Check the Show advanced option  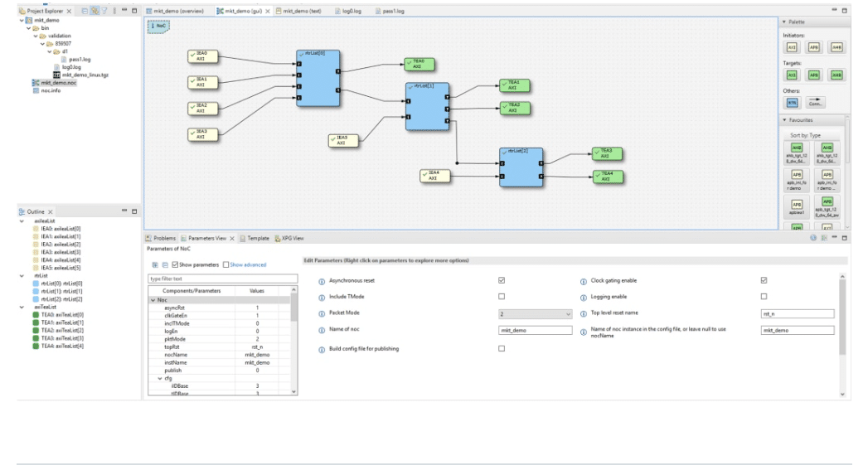(x=224, y=264)
